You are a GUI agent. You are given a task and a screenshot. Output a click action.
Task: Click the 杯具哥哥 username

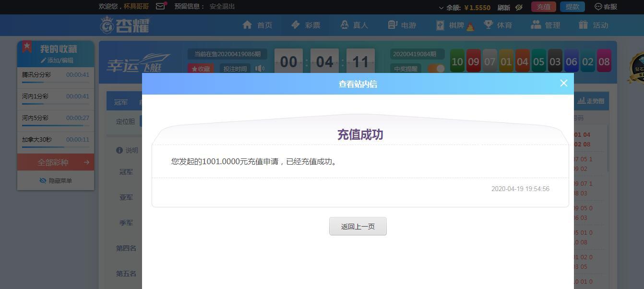(136, 6)
